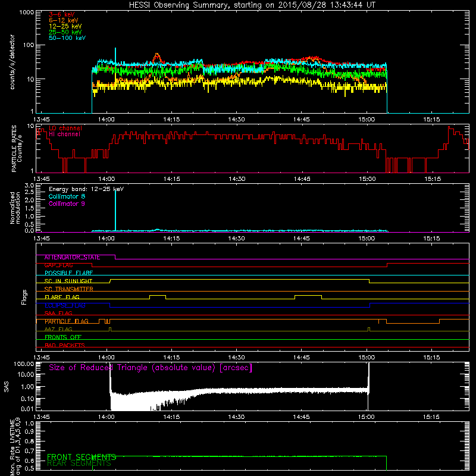Click the 0.9 tick on the livetime axis

29,432
